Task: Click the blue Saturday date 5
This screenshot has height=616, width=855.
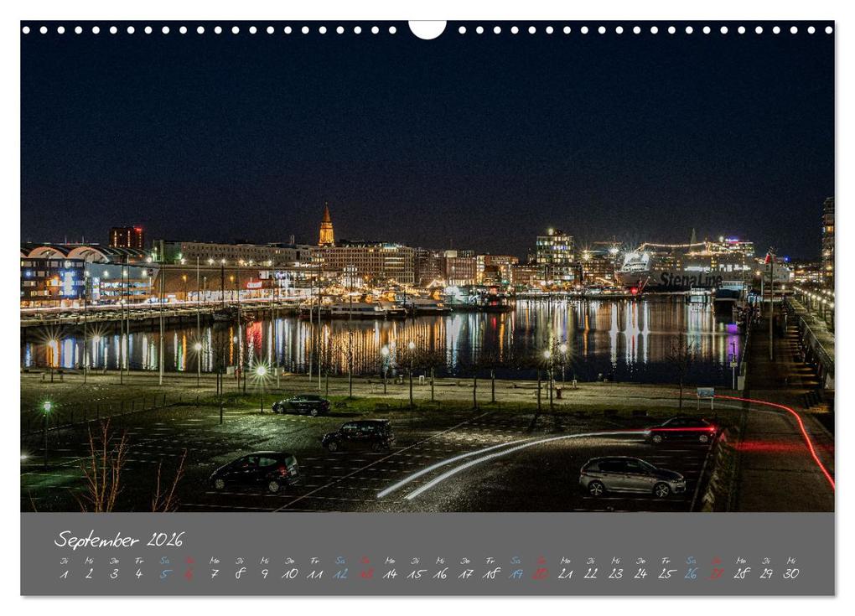Action: click(164, 575)
